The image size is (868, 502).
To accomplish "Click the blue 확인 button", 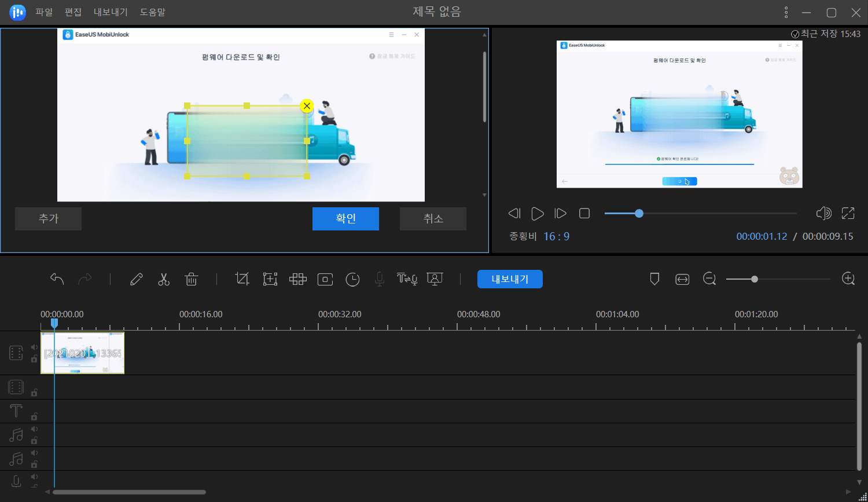I will (345, 219).
